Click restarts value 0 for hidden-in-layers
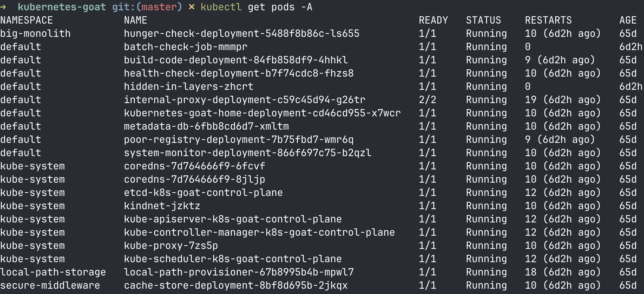The width and height of the screenshot is (644, 294). coord(528,86)
